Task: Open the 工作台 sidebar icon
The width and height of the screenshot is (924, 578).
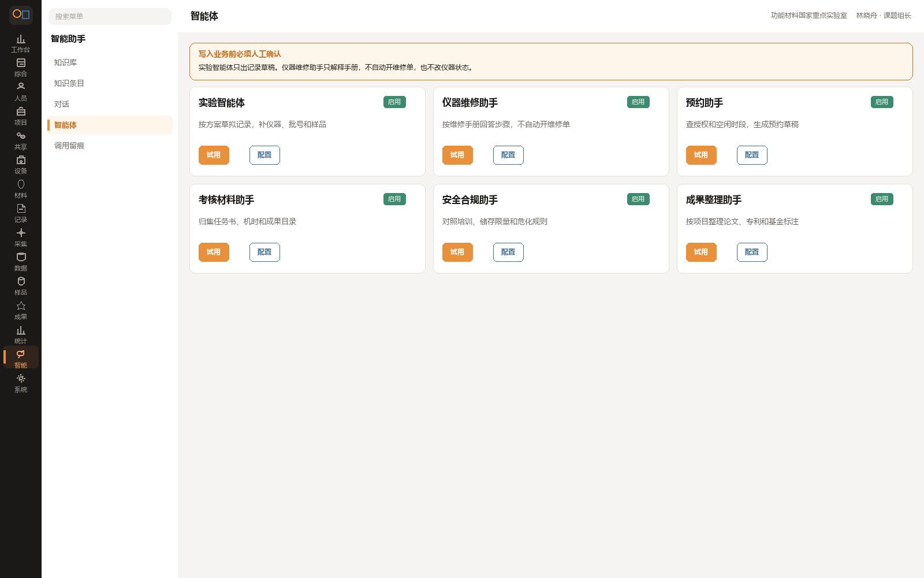Action: point(21,43)
